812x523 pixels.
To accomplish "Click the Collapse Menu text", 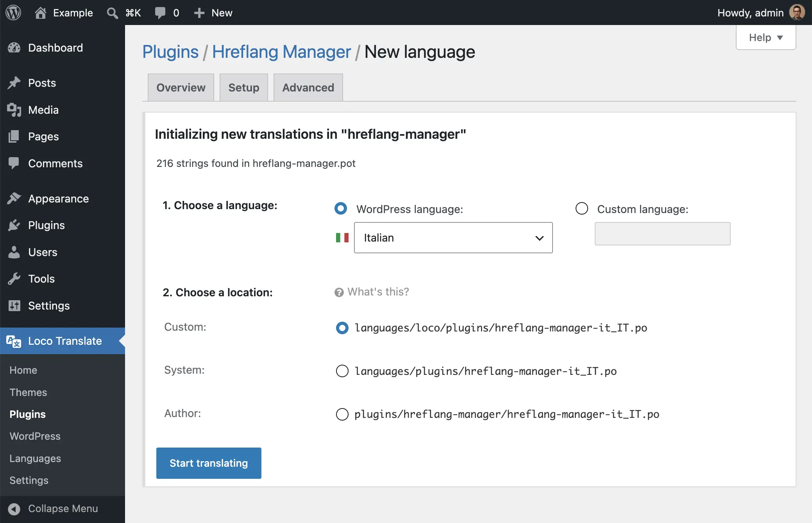I will coord(63,509).
